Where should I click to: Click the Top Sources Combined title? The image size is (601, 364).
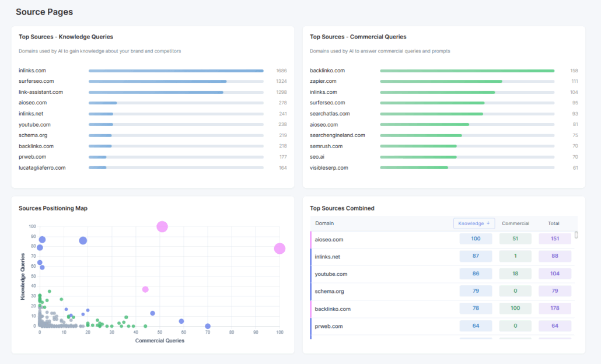click(342, 208)
